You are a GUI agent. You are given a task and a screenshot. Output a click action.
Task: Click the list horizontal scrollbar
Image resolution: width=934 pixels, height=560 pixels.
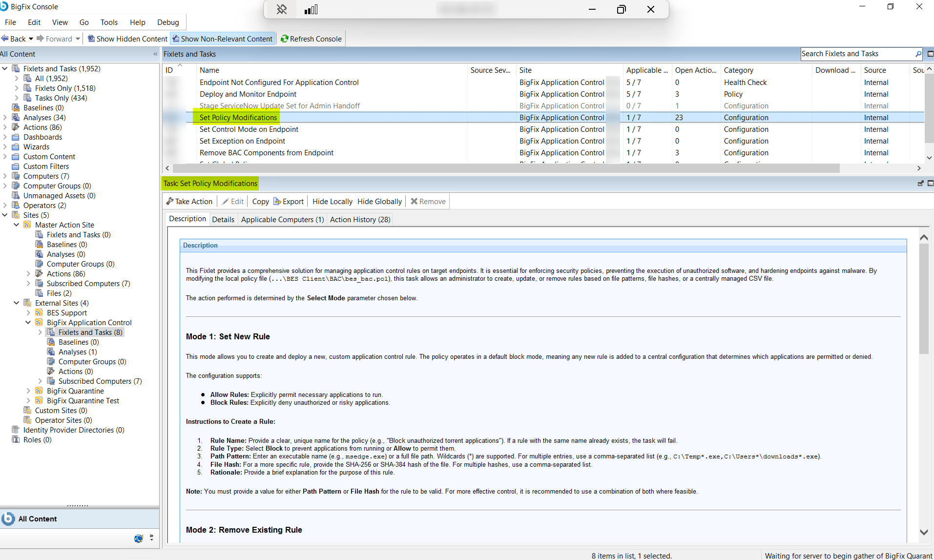[506, 168]
